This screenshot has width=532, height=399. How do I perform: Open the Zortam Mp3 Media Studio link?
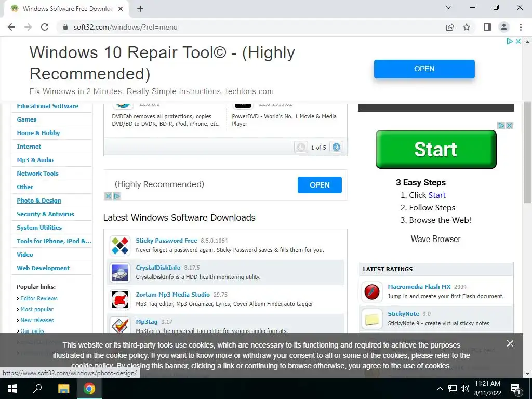[172, 295]
